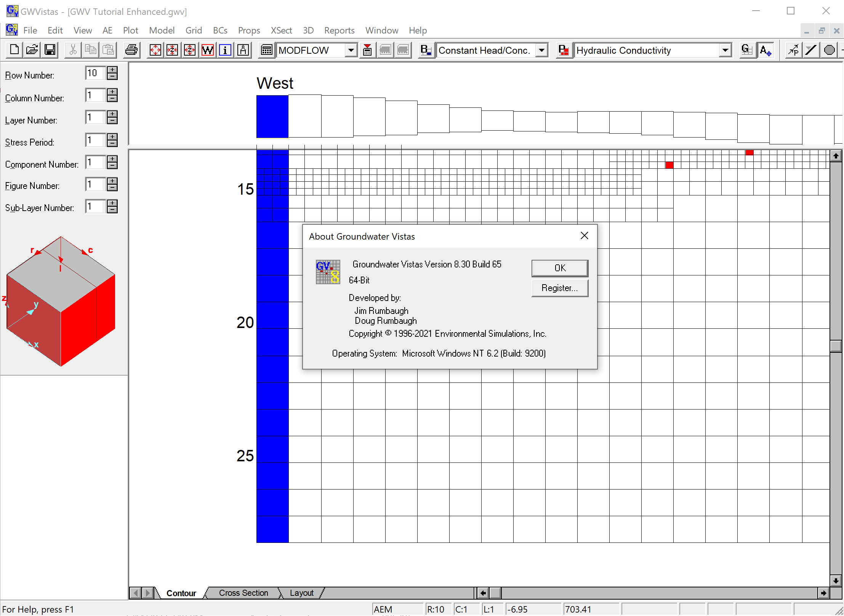
Task: Expand the Hydraulic Conductivity property dropdown
Action: click(725, 50)
